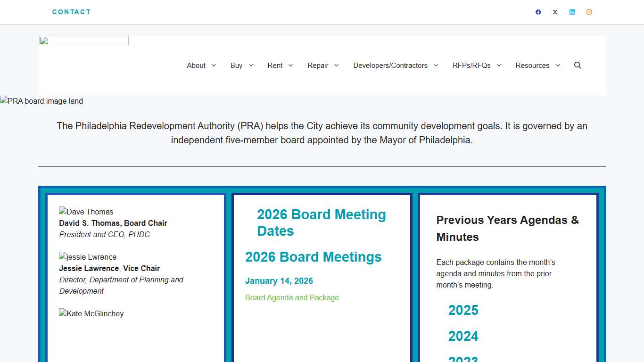644x362 pixels.
Task: Click the Instagram icon top right
Action: coord(589,12)
